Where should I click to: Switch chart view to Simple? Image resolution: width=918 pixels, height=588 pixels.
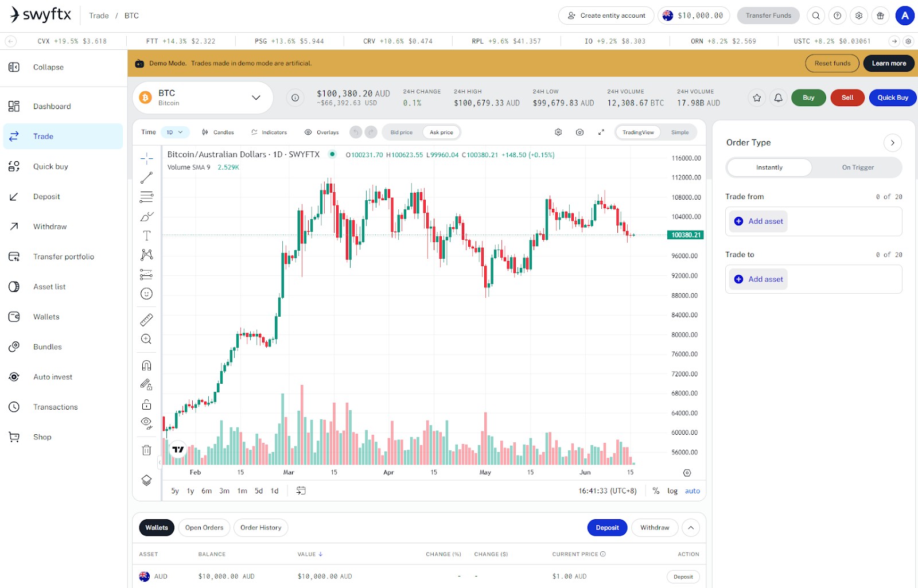tap(680, 133)
